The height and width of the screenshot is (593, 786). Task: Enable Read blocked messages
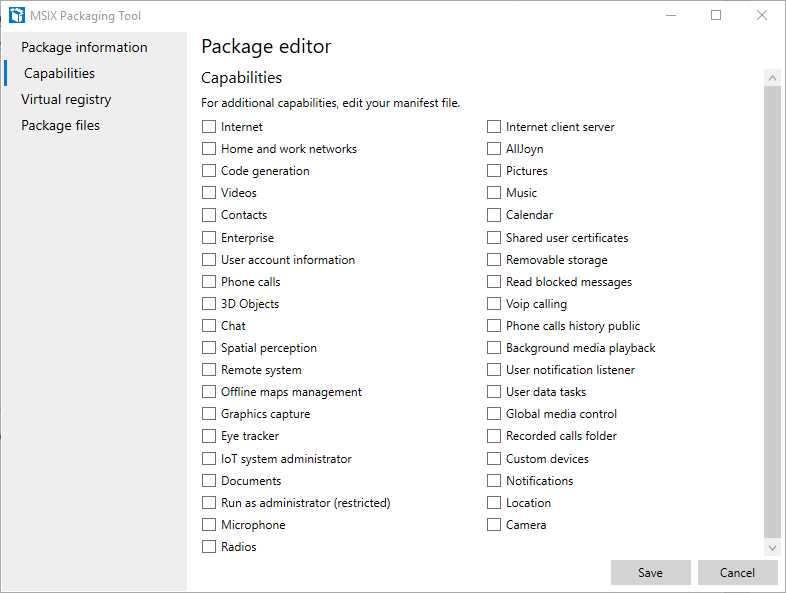coord(494,281)
